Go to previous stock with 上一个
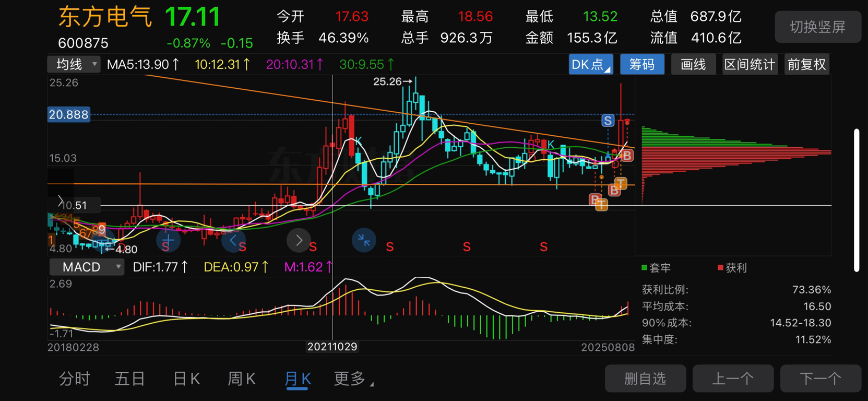This screenshot has width=868, height=401. [733, 378]
